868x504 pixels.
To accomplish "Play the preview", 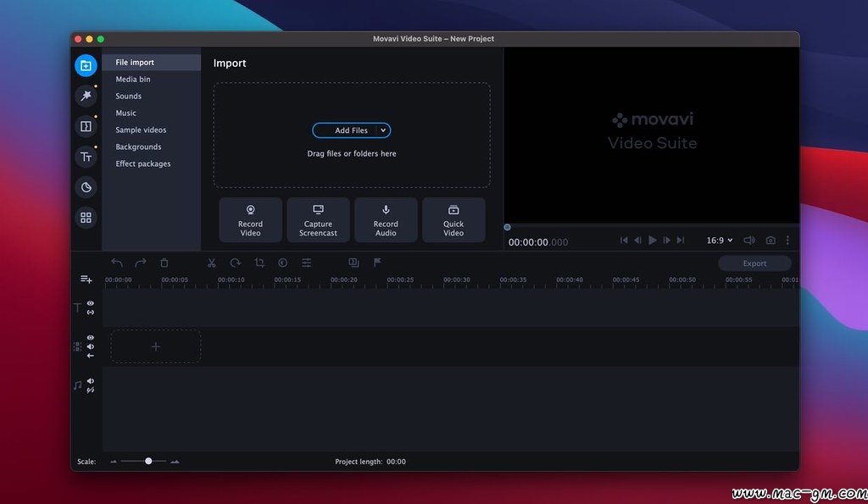I will [x=653, y=240].
